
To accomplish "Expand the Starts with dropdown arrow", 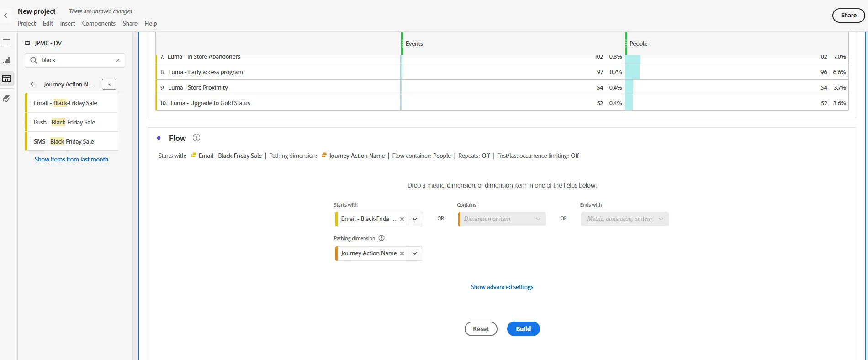I will 415,219.
